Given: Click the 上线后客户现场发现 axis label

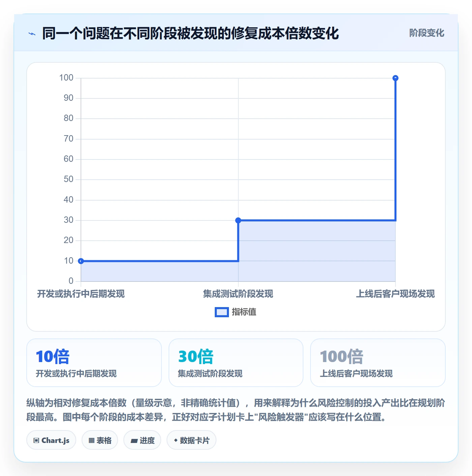Looking at the screenshot, I should click(x=395, y=294).
